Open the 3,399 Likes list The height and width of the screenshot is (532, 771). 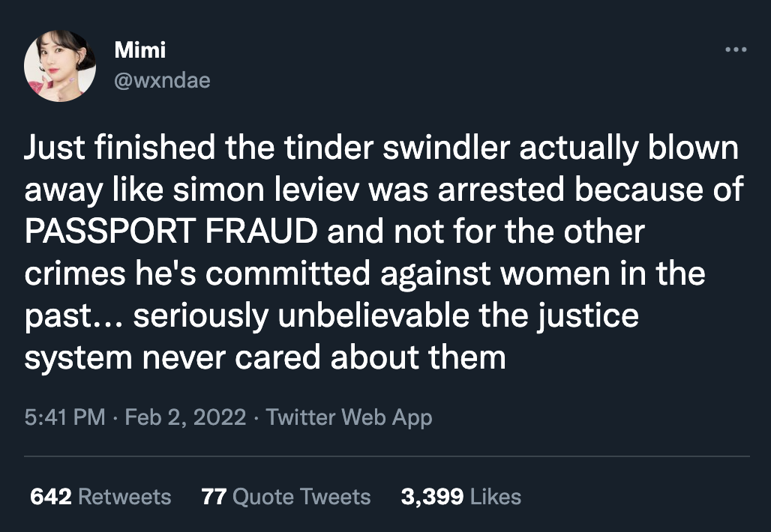click(x=461, y=496)
